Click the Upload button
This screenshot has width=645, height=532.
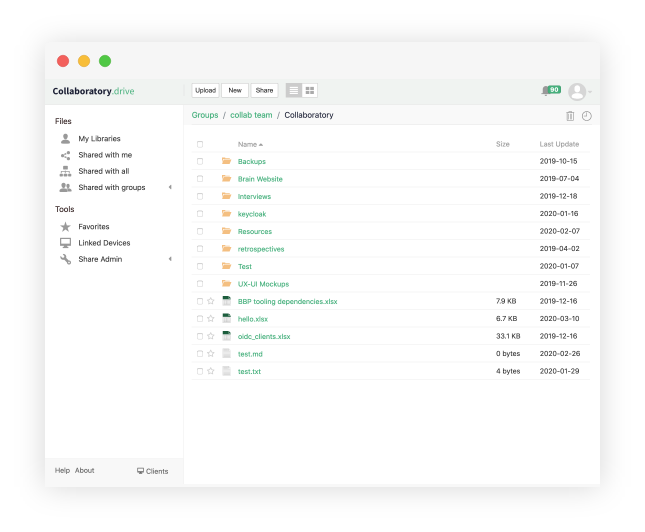[205, 90]
